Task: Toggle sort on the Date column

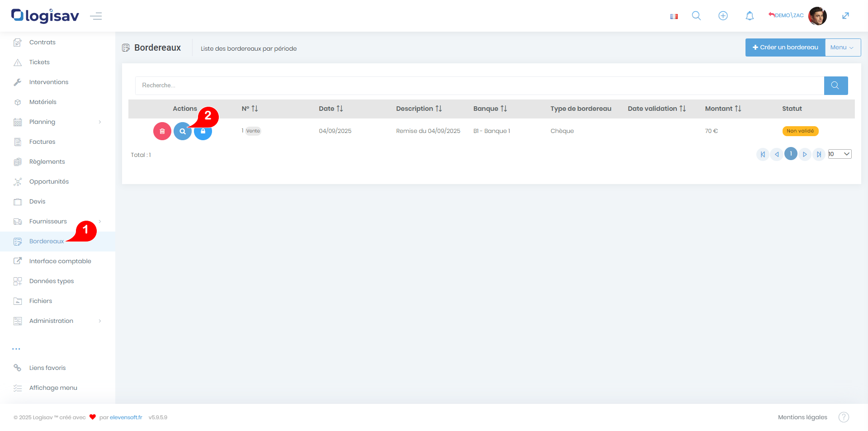Action: 340,109
